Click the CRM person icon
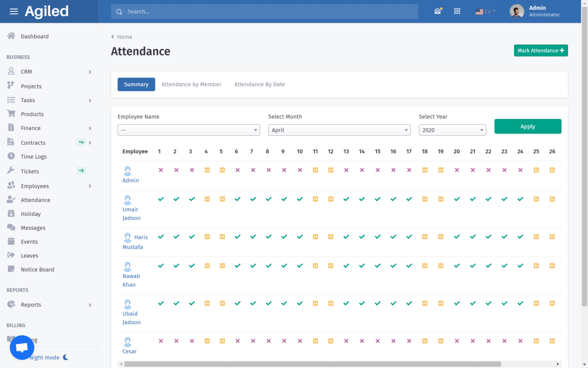The image size is (588, 368). (11, 71)
